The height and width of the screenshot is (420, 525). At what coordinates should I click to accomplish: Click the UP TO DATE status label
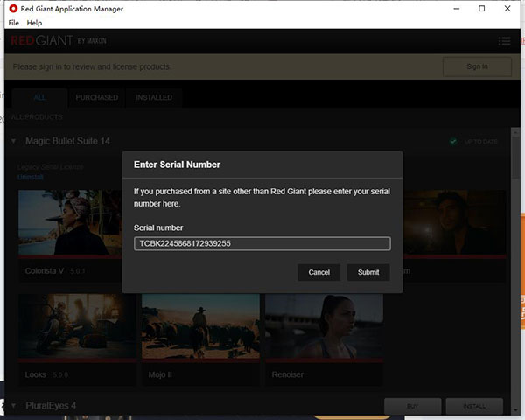click(x=480, y=142)
